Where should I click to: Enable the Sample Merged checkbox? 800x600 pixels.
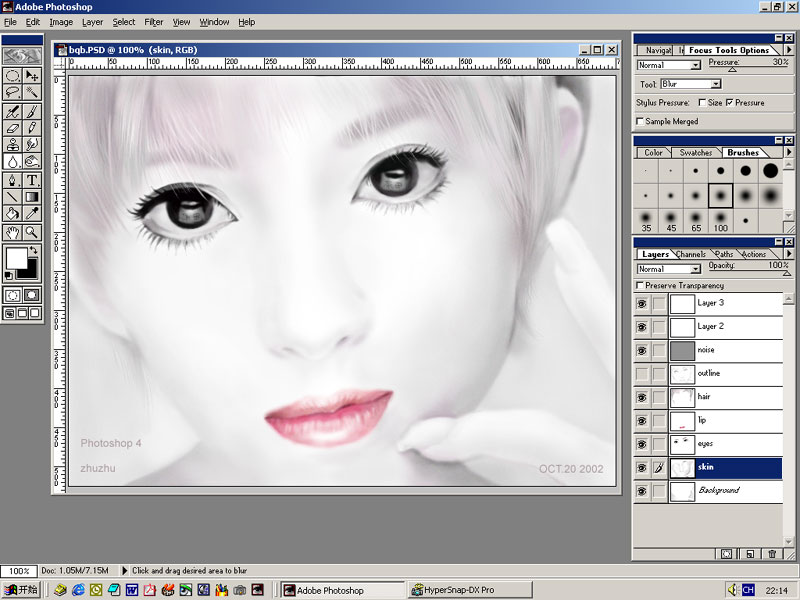[x=640, y=121]
